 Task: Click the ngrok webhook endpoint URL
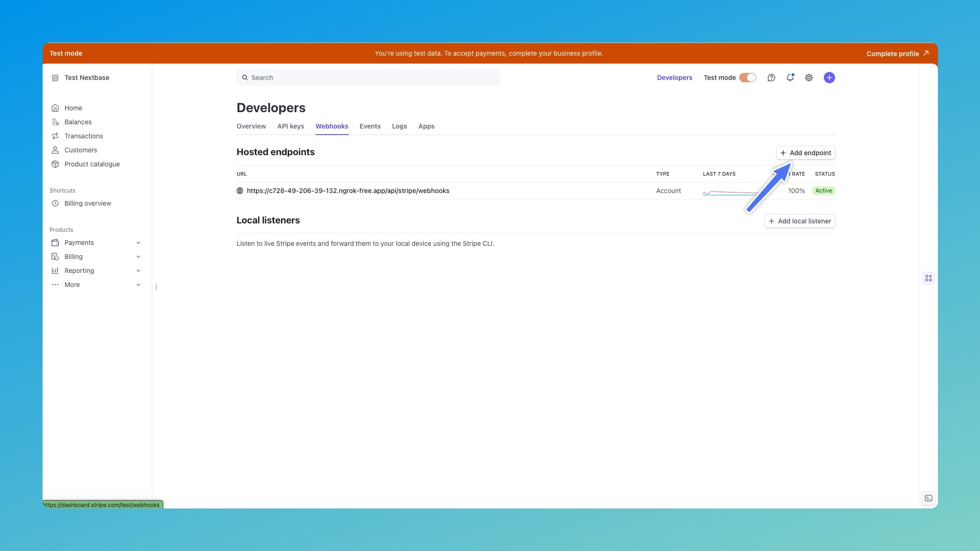coord(348,190)
